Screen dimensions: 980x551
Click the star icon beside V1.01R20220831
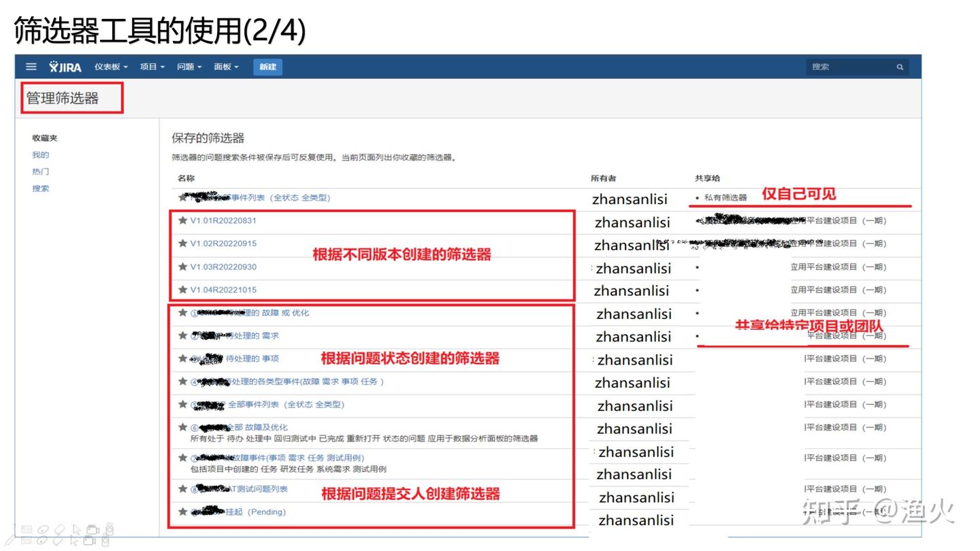click(x=182, y=220)
